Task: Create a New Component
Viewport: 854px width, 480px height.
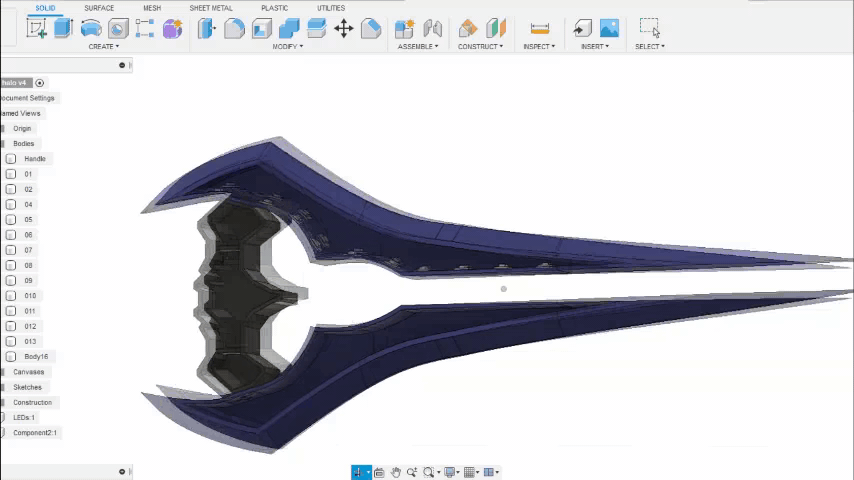Action: click(405, 28)
